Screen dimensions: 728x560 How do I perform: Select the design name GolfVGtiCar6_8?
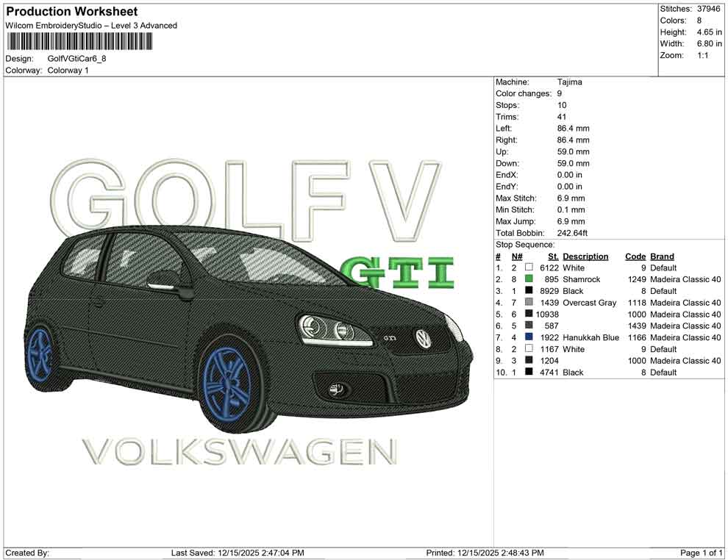(78, 59)
